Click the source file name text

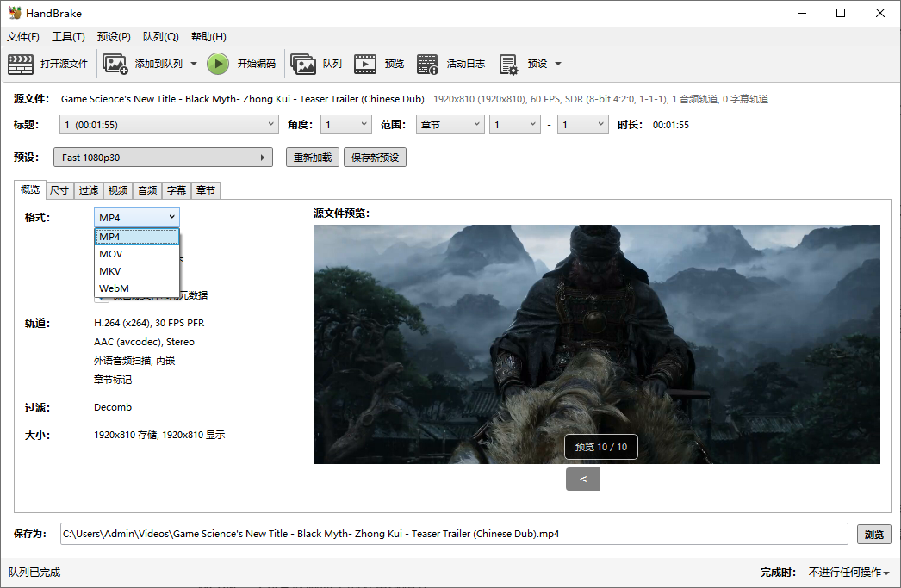click(x=243, y=99)
